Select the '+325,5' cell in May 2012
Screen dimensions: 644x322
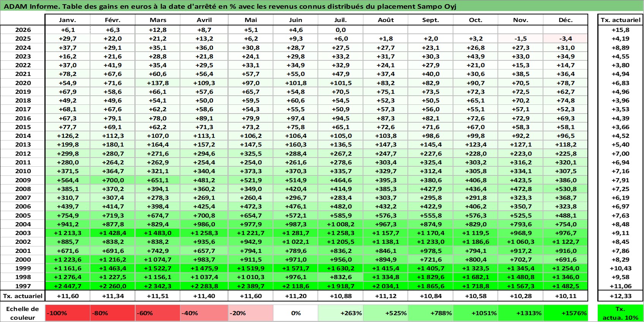pyautogui.click(x=251, y=153)
